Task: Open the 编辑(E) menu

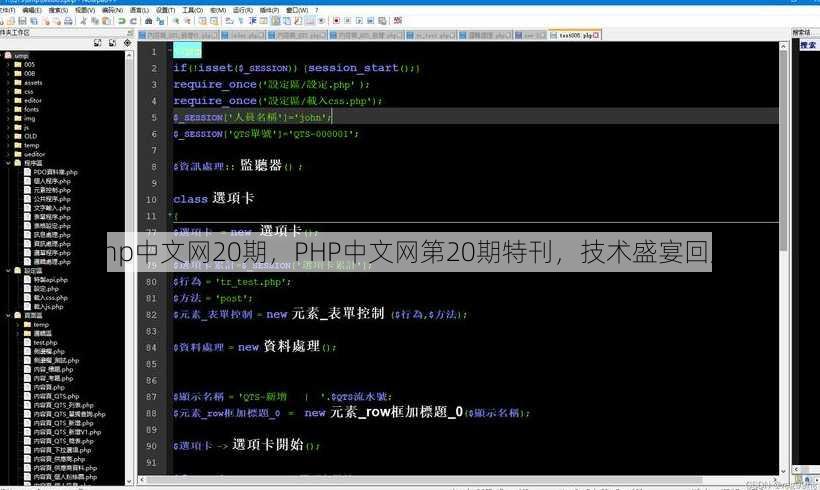Action: [x=31, y=10]
